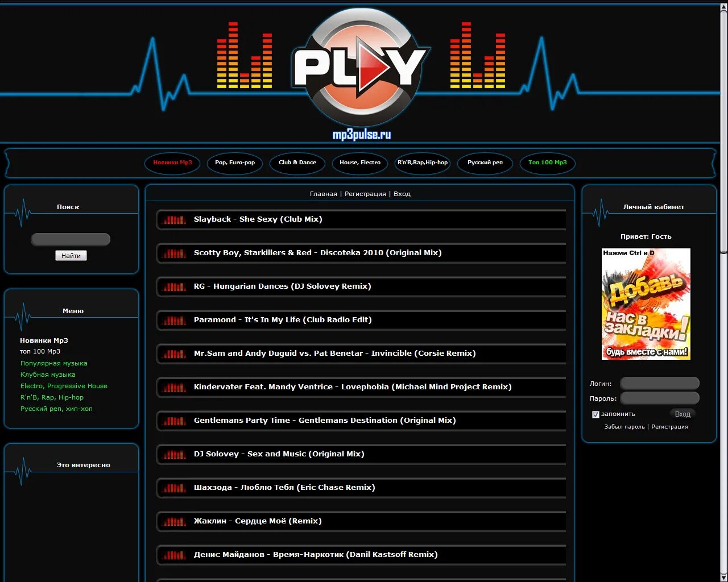
Task: Open топ 100 Mp3 in the side menu
Action: pos(40,352)
